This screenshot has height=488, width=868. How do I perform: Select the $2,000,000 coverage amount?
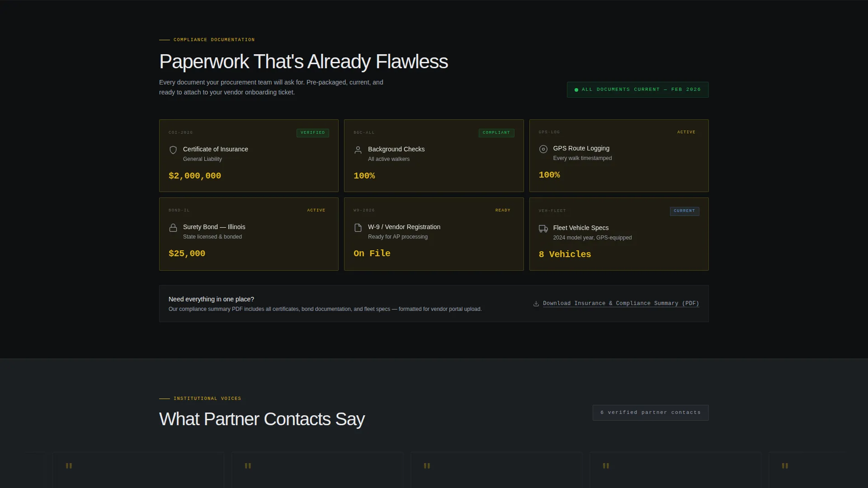[x=195, y=176]
